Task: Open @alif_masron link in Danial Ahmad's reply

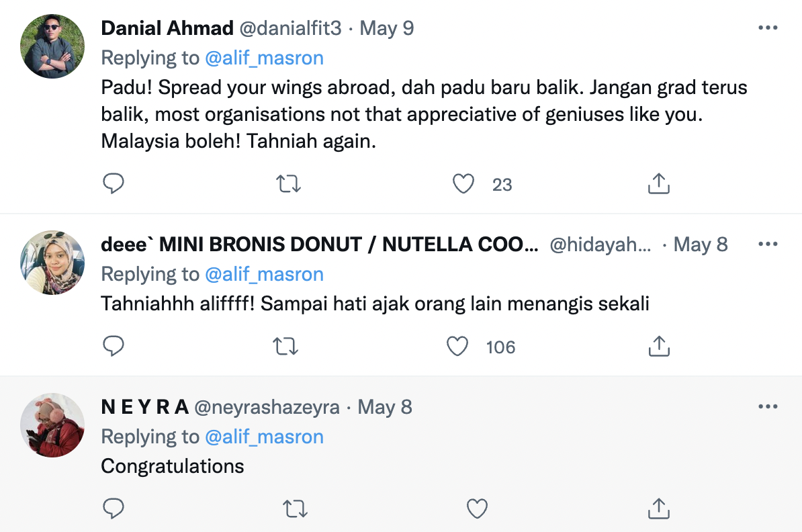Action: click(264, 58)
